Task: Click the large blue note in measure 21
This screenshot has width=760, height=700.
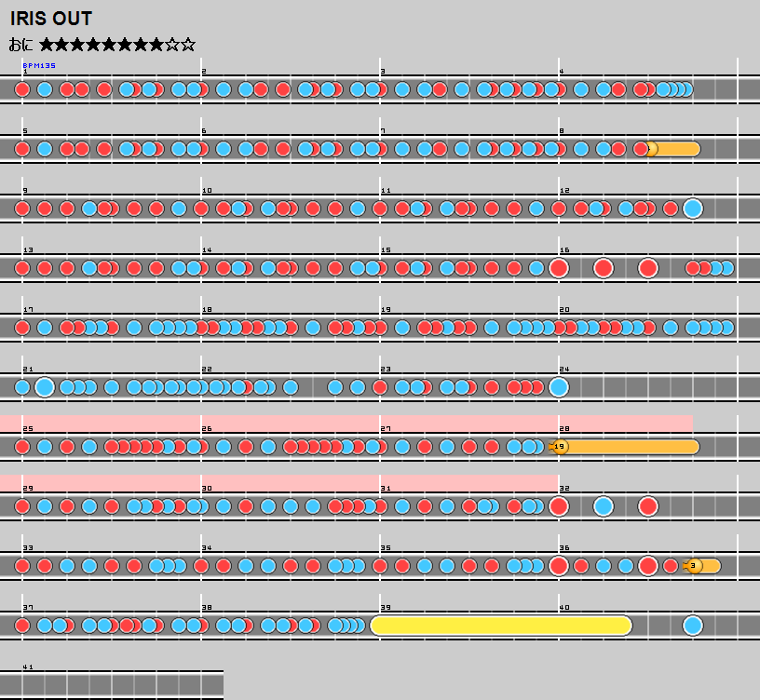Action: pyautogui.click(x=45, y=387)
